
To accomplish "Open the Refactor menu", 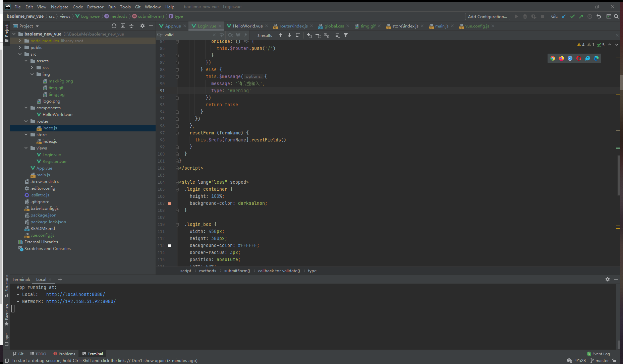I will coord(95,7).
